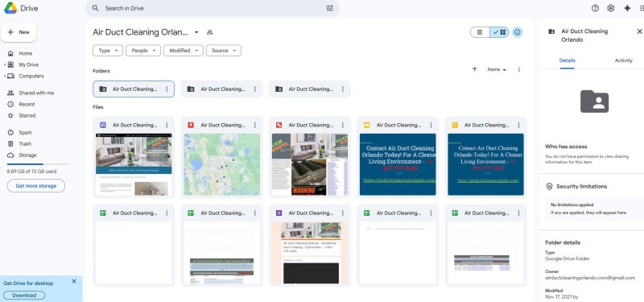This screenshot has height=302, width=644.
Task: Click the 'Who has access' heading
Action: pos(566,147)
